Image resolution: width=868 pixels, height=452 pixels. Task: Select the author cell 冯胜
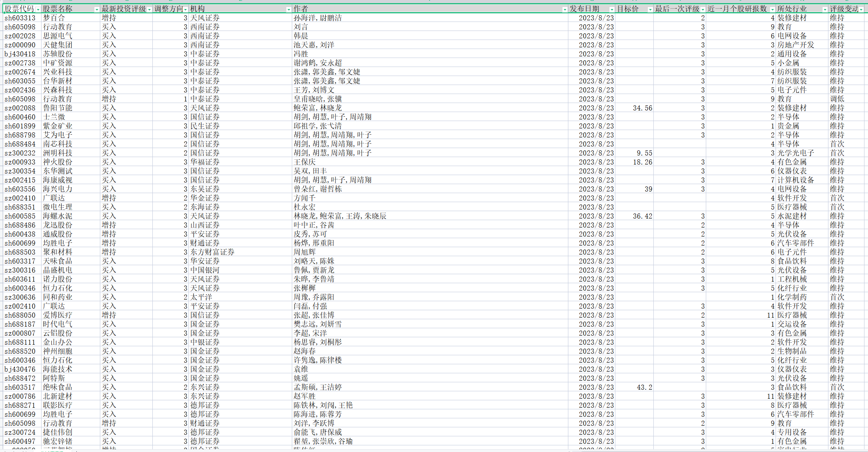point(430,54)
